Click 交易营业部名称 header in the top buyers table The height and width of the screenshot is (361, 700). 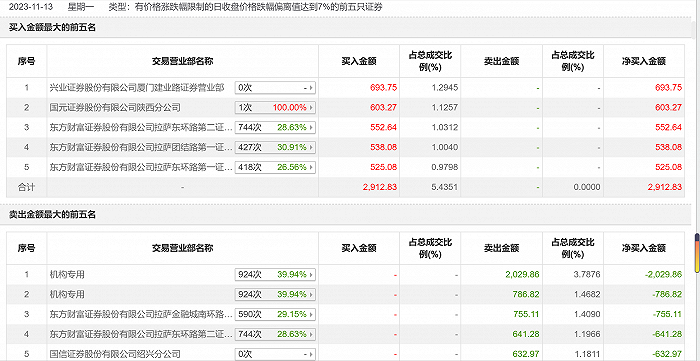[183, 61]
